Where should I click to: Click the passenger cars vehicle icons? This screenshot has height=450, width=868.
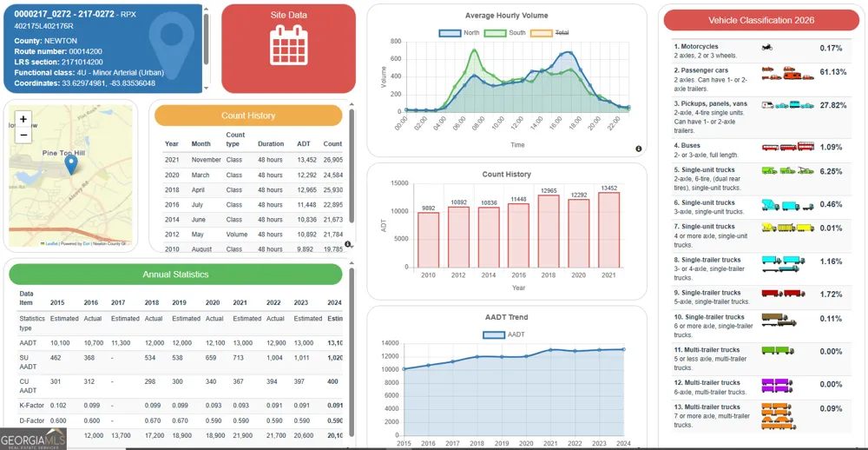[x=788, y=73]
